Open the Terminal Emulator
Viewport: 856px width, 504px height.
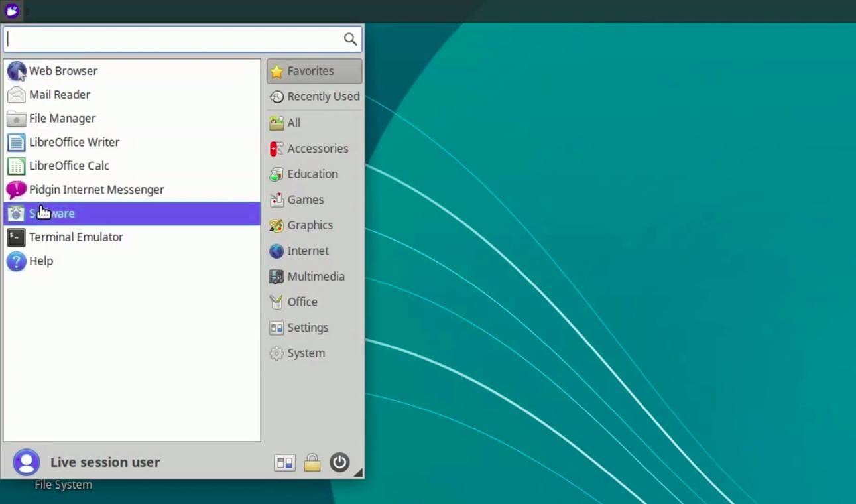pos(76,237)
